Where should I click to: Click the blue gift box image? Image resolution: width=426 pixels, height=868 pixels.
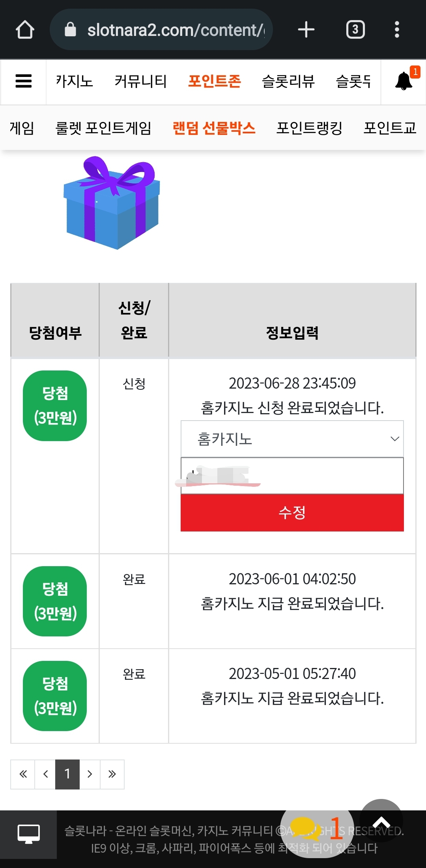[112, 203]
